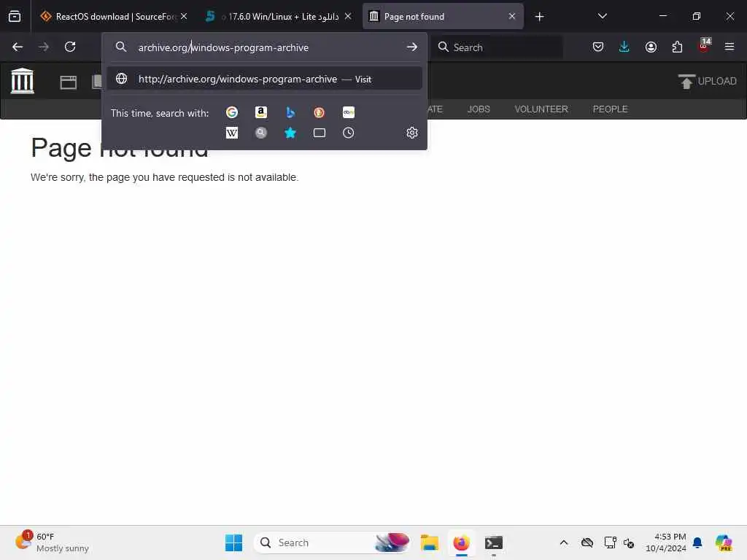Image resolution: width=747 pixels, height=560 pixels.
Task: Open the Windows Start menu
Action: click(233, 542)
